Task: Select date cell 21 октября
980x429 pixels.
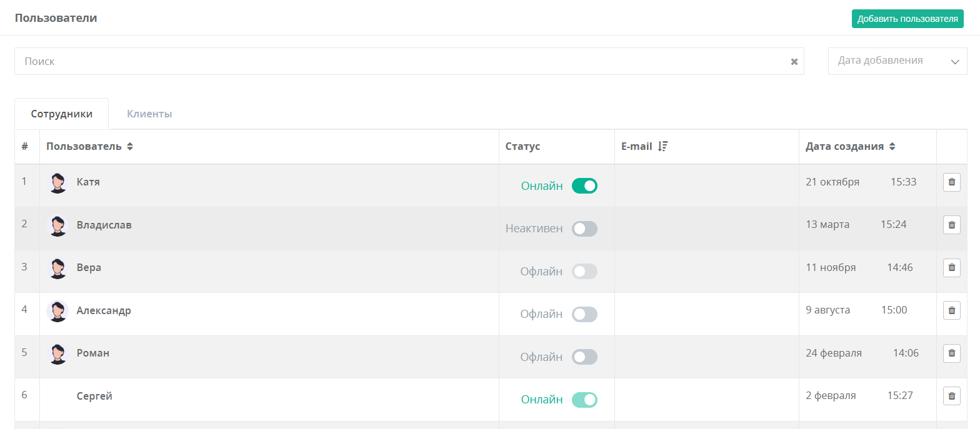Action: coord(832,182)
